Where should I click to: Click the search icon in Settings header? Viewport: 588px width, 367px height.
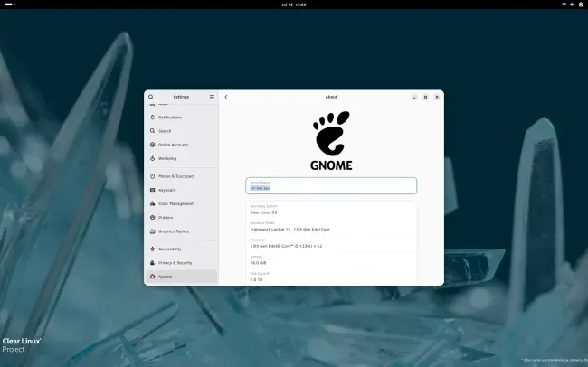click(151, 97)
